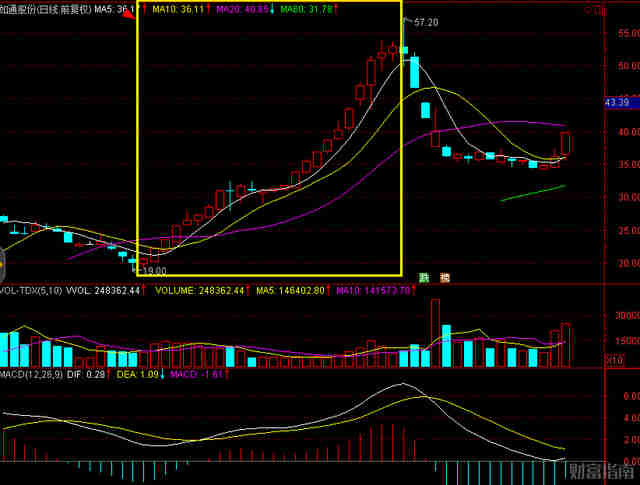Click the last red candlestick near 40.00
This screenshot has width=640, height=485.
click(565, 143)
